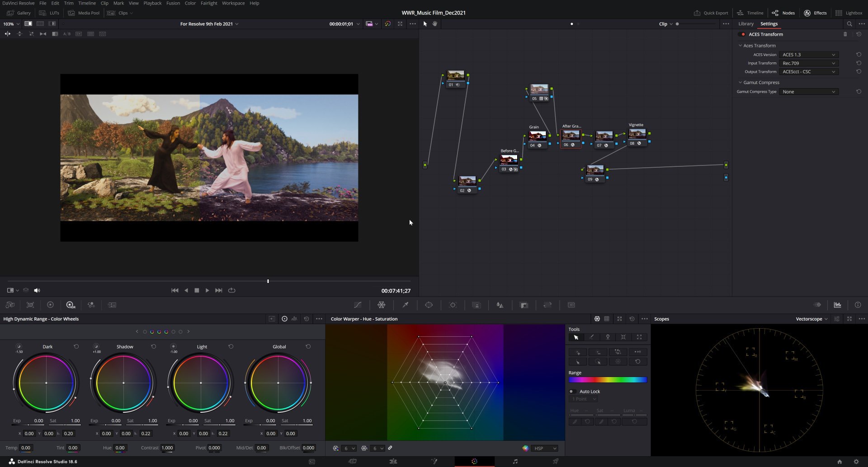Toggle ACES Transform effect enable dot
The width and height of the screenshot is (868, 467).
click(743, 34)
